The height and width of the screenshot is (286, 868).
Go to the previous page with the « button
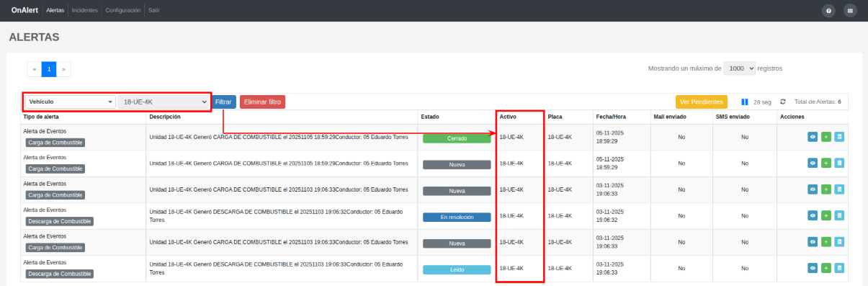(34, 69)
